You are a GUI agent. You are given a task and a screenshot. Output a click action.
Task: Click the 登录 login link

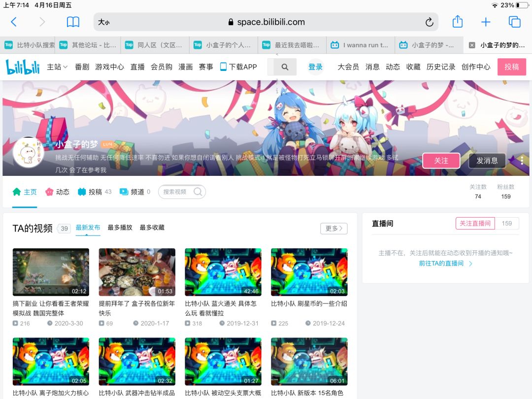[315, 67]
